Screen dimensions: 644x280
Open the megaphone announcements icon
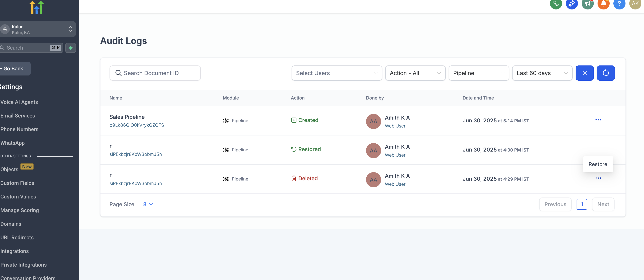[587, 4]
